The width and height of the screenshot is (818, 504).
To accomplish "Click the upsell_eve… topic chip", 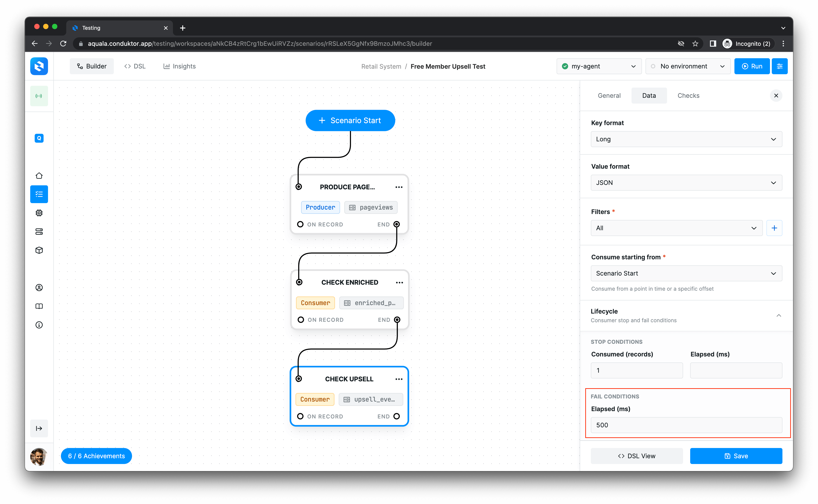I will [x=371, y=399].
